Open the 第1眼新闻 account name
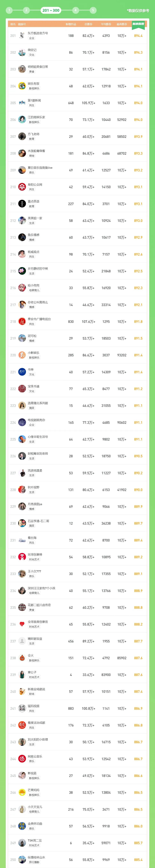 click(34, 100)
